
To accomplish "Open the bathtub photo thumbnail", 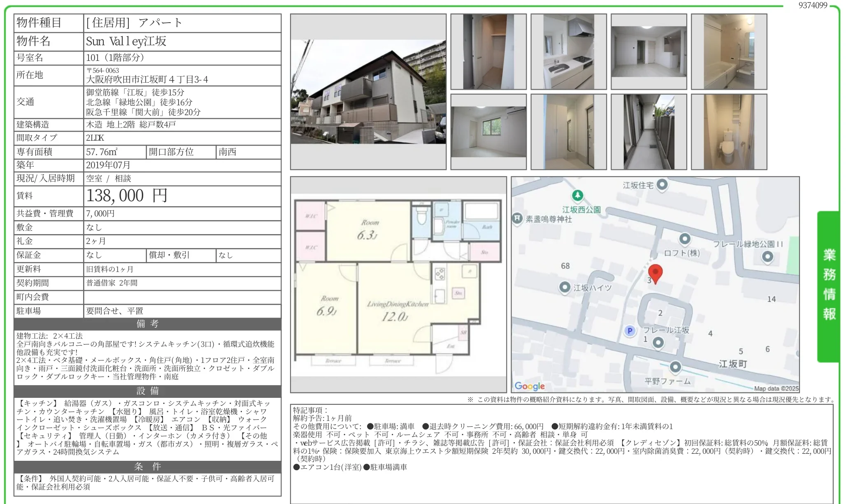I will [x=729, y=51].
